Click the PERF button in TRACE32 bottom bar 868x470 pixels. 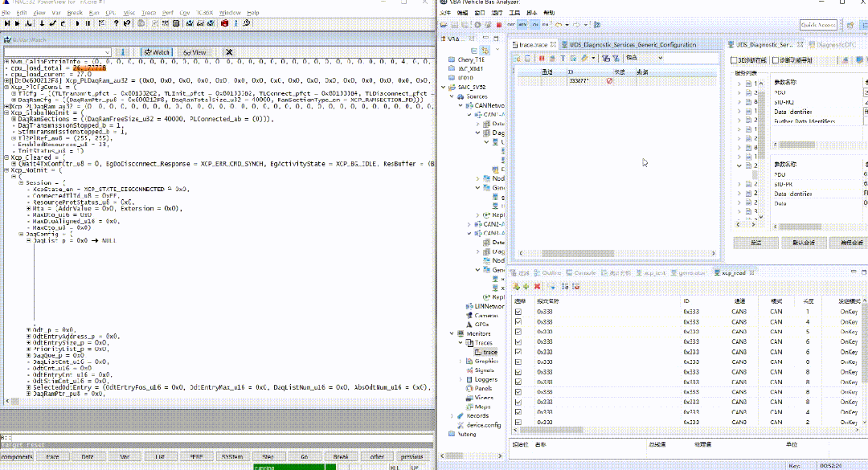point(196,456)
